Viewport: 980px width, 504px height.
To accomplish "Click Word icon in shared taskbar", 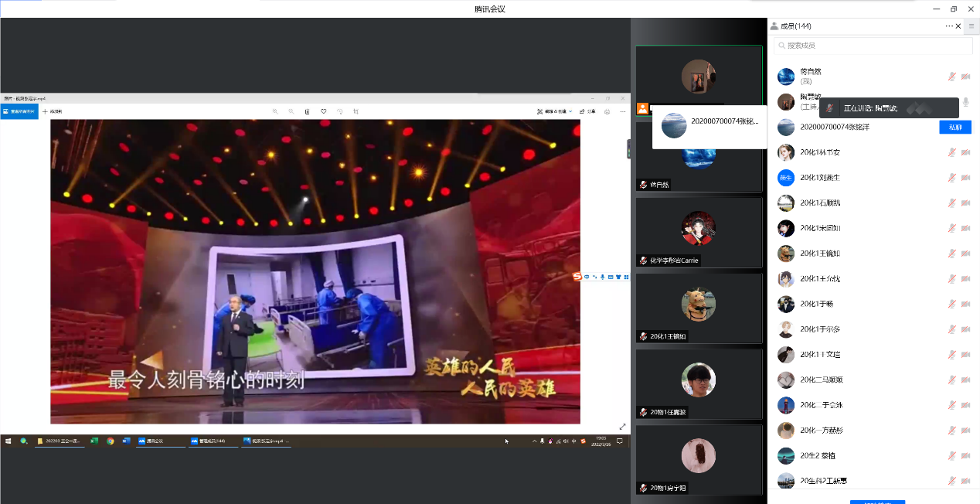I will [127, 441].
